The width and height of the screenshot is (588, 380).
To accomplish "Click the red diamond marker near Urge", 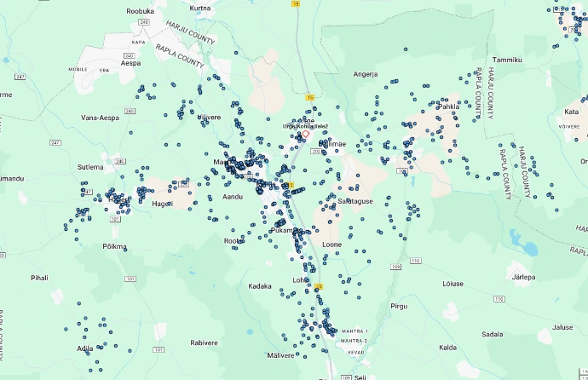I will coord(305,134).
